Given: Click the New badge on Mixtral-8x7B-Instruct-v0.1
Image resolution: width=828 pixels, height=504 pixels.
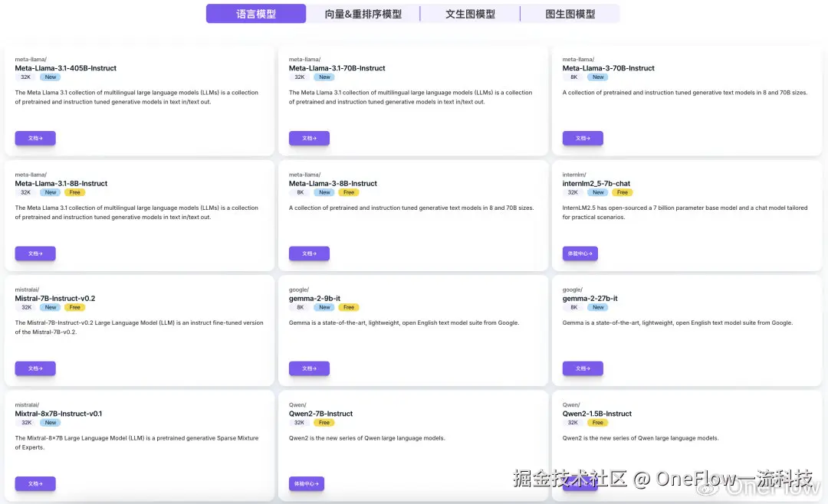Looking at the screenshot, I should (50, 422).
